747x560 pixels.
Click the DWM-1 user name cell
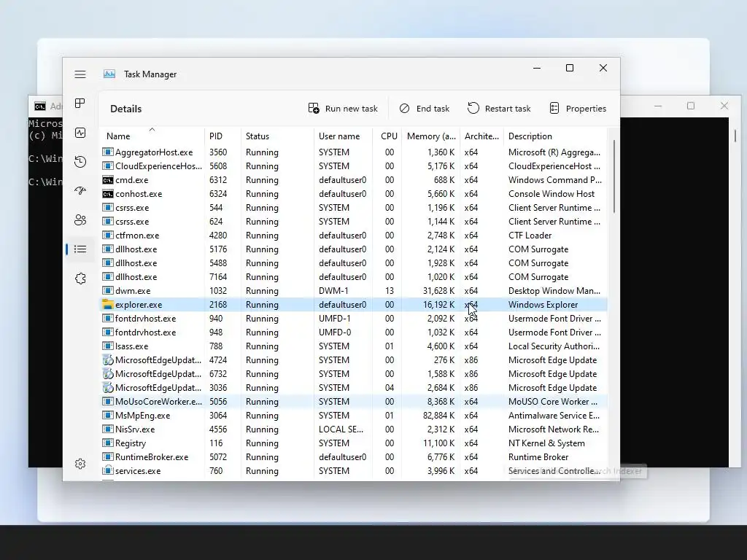coord(333,290)
